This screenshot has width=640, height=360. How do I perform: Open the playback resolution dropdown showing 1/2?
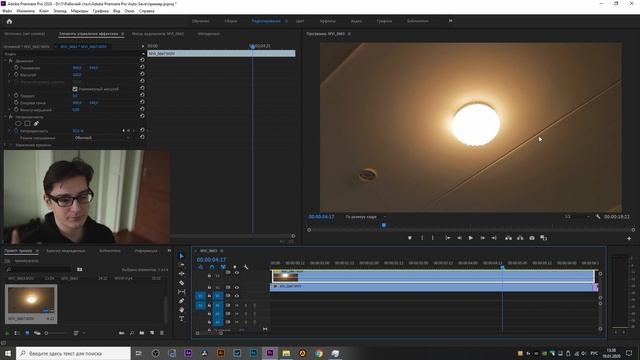[577, 216]
